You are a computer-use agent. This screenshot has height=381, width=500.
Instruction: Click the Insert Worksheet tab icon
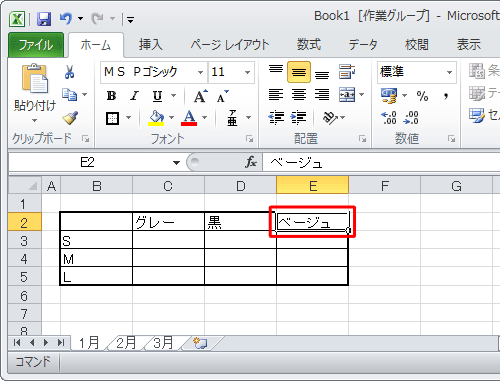point(199,343)
